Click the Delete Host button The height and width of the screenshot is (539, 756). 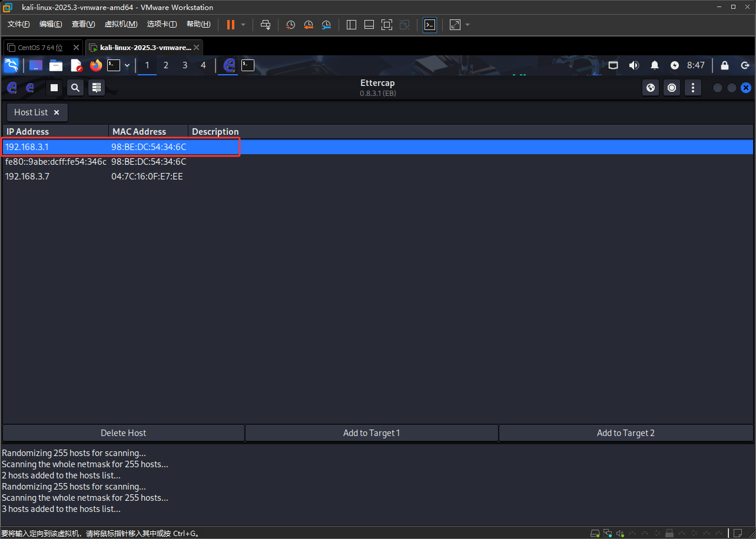[123, 433]
